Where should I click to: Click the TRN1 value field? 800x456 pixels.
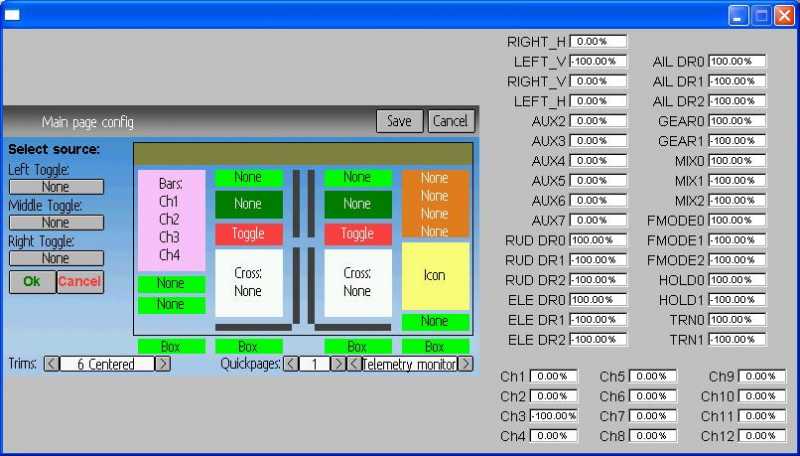tap(737, 339)
